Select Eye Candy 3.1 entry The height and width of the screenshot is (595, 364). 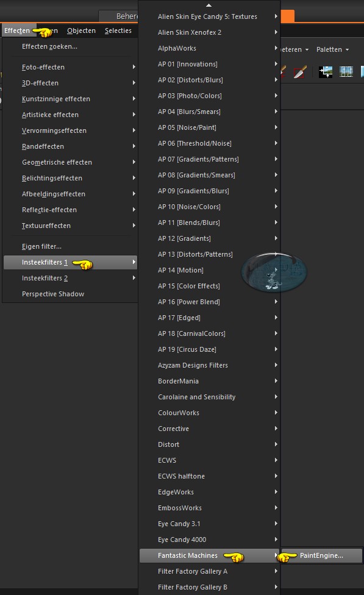(x=210, y=524)
